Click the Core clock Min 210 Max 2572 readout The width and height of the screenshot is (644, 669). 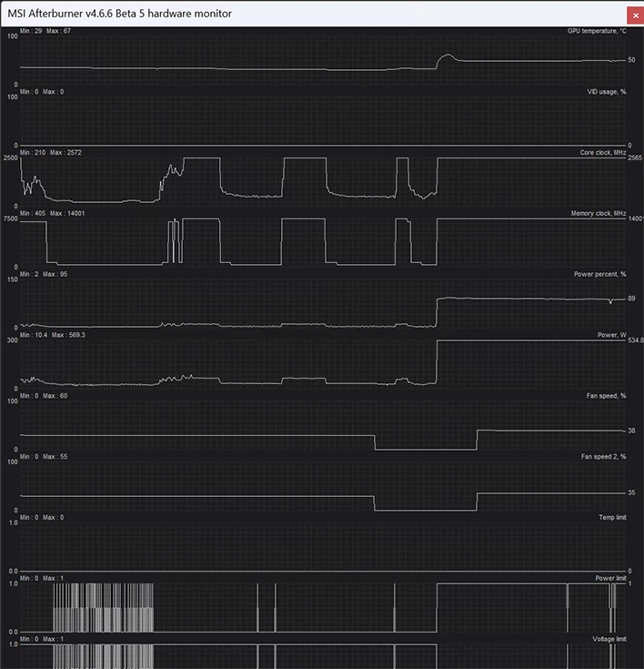51,152
